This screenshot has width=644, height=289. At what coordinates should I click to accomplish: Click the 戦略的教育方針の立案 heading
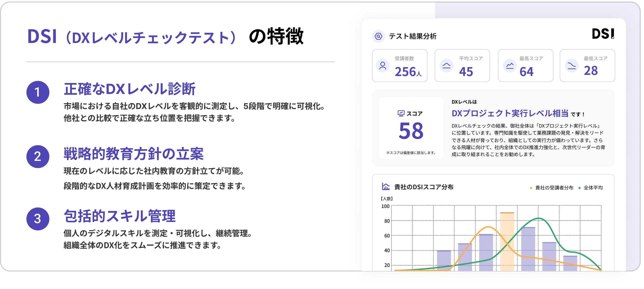[x=134, y=154]
